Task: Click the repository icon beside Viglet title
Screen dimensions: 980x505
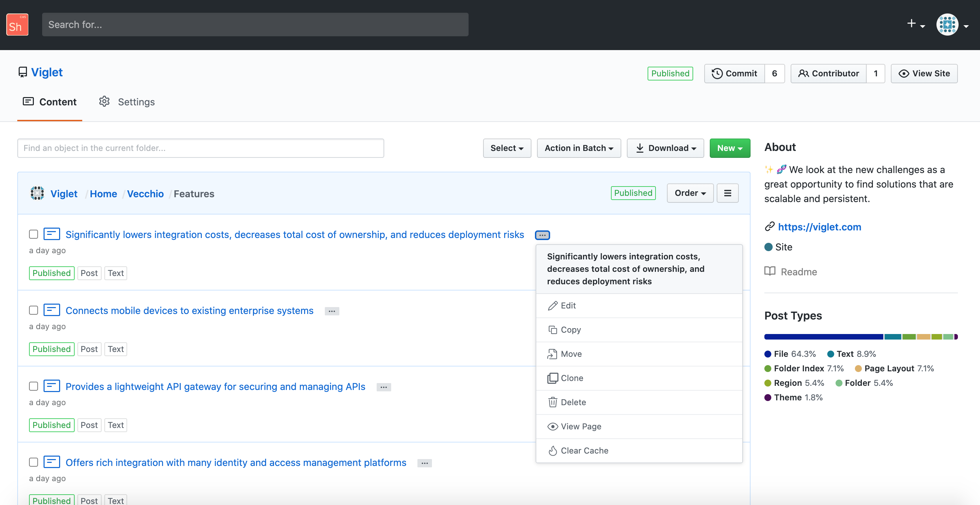Action: coord(23,72)
